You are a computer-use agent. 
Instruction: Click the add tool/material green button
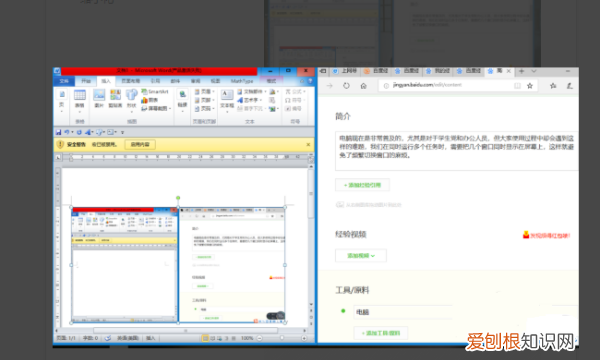(x=381, y=333)
